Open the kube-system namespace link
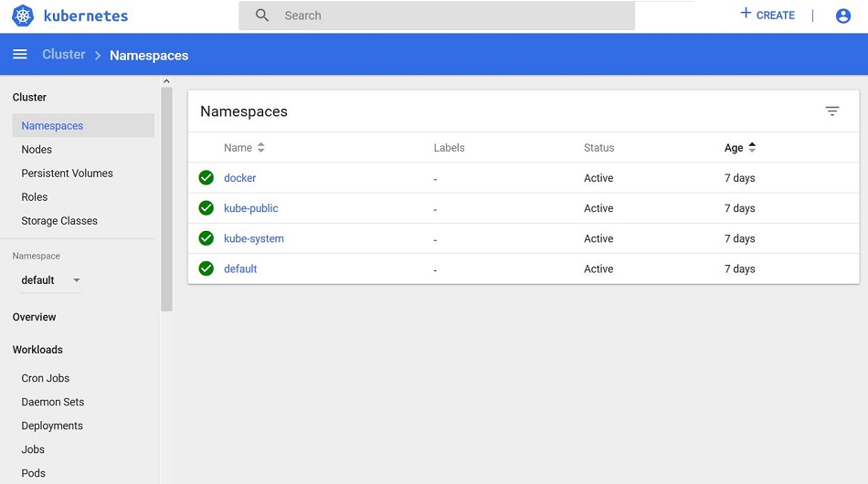 pos(253,239)
